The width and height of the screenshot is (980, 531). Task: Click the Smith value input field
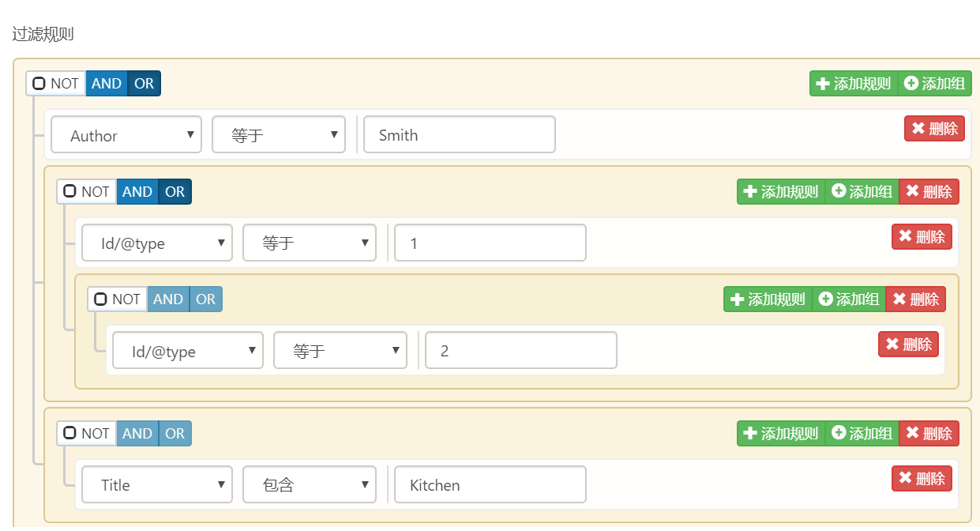[x=459, y=135]
